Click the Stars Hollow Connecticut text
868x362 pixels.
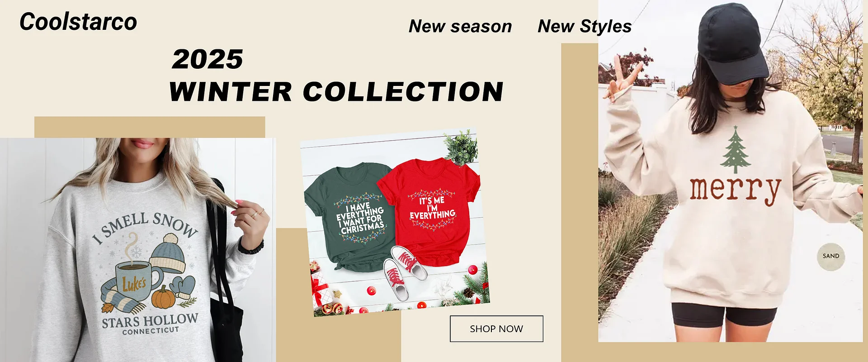150,324
